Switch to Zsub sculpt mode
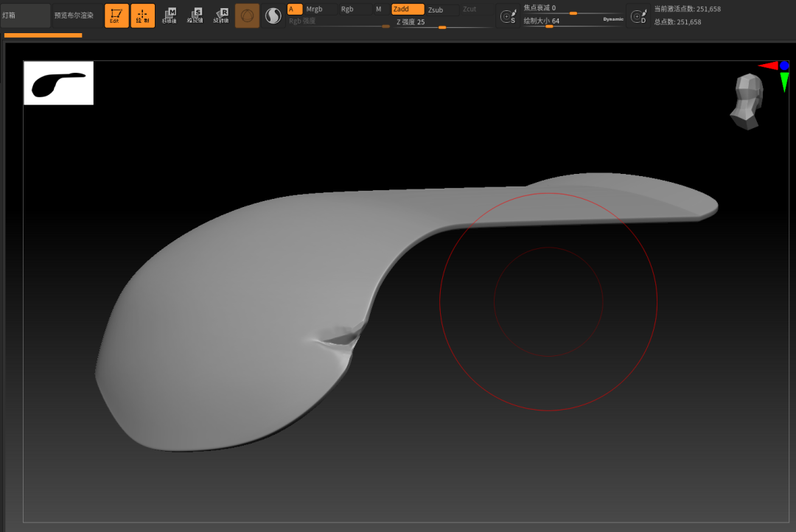 tap(436, 10)
